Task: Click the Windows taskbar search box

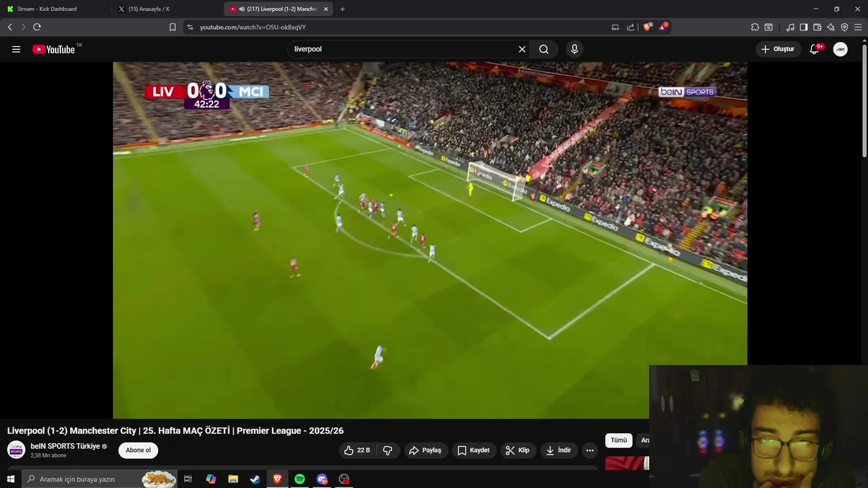Action: (100, 479)
